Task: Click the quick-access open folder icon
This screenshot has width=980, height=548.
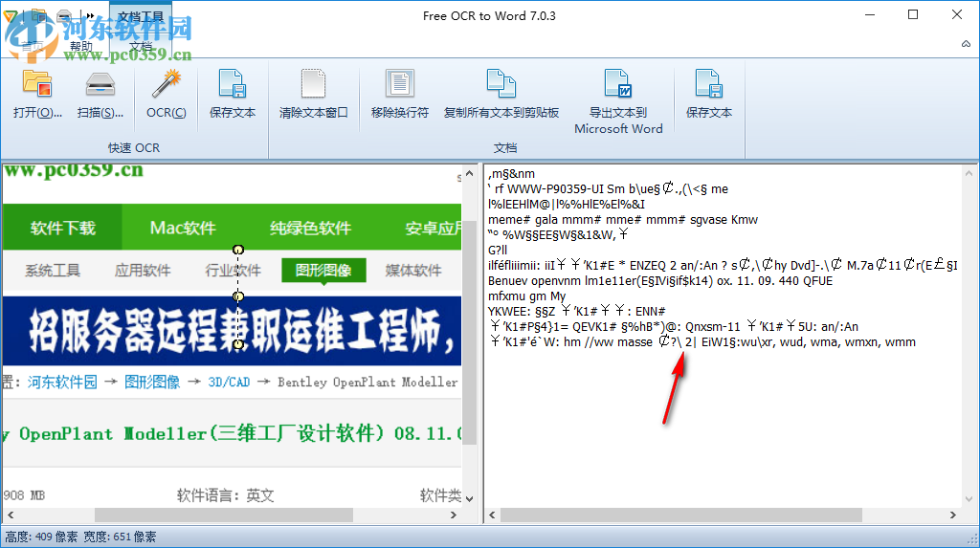Action: coord(38,15)
